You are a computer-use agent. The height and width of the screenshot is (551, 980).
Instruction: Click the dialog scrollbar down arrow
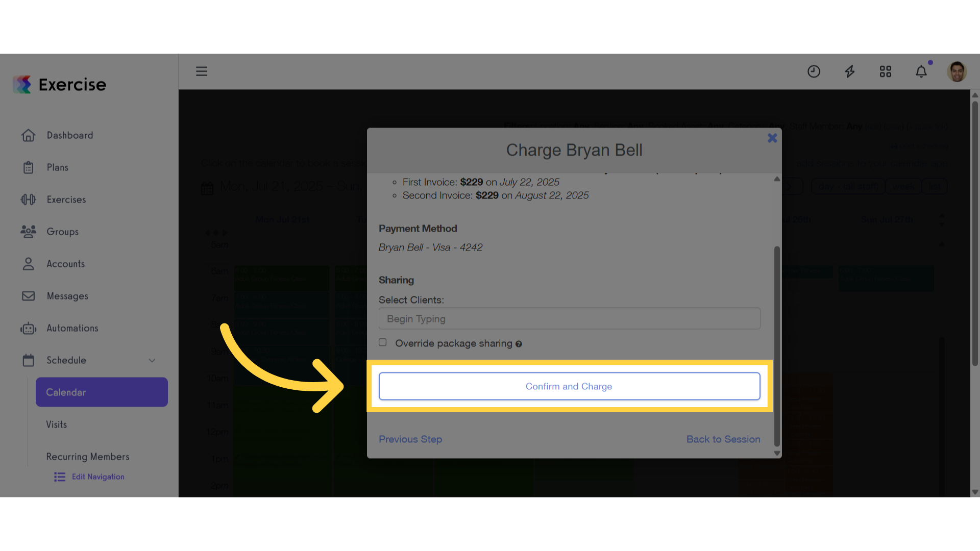777,454
